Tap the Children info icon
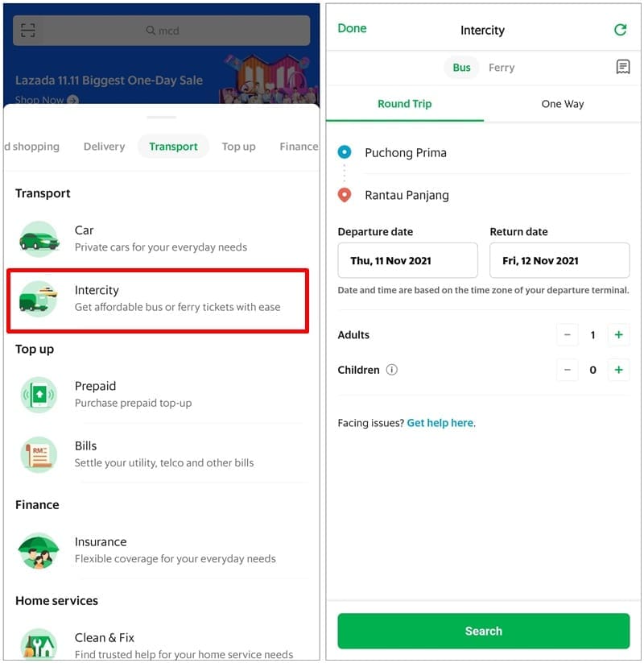Image resolution: width=644 pixels, height=663 pixels. pos(392,370)
